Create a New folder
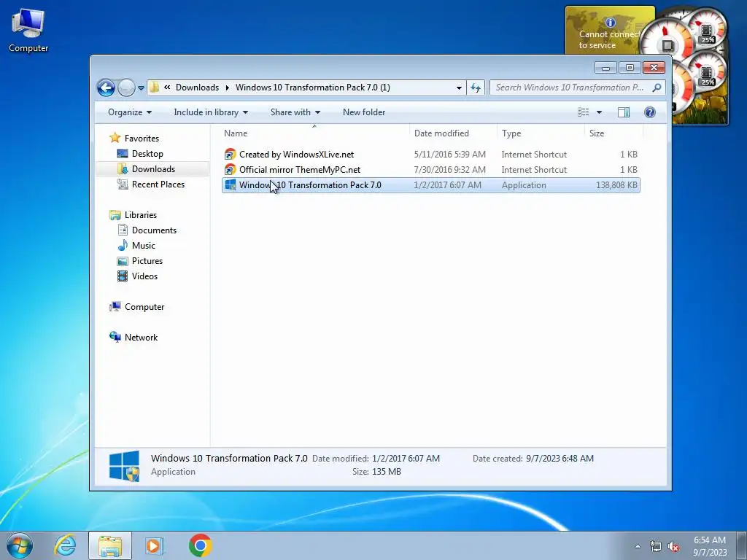This screenshot has height=560, width=747. 364,112
